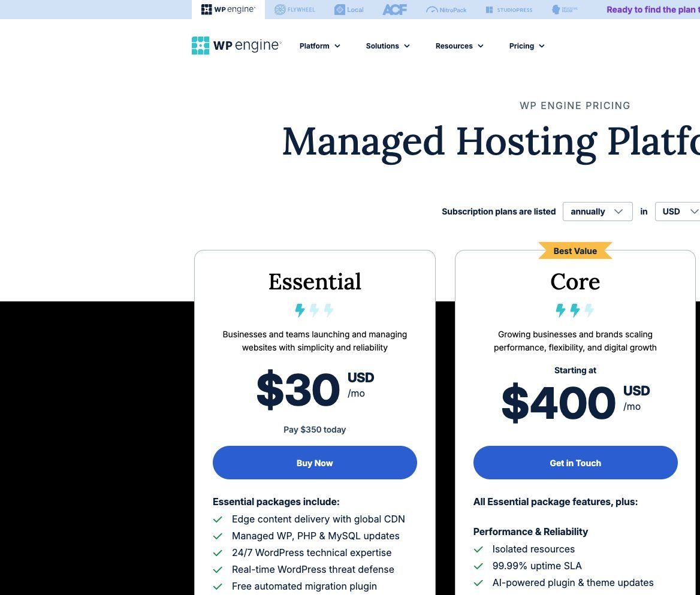Click the $30 price on Essential

298,389
